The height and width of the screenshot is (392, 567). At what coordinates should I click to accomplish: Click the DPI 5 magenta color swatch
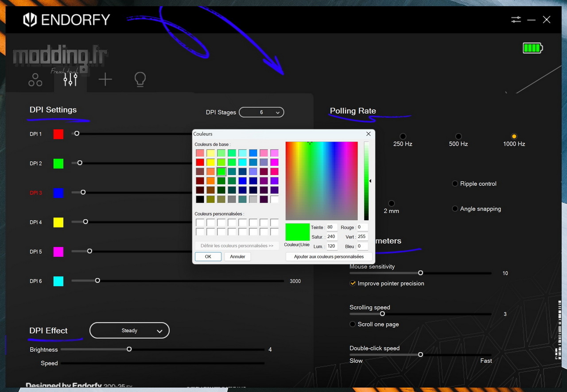pyautogui.click(x=58, y=252)
